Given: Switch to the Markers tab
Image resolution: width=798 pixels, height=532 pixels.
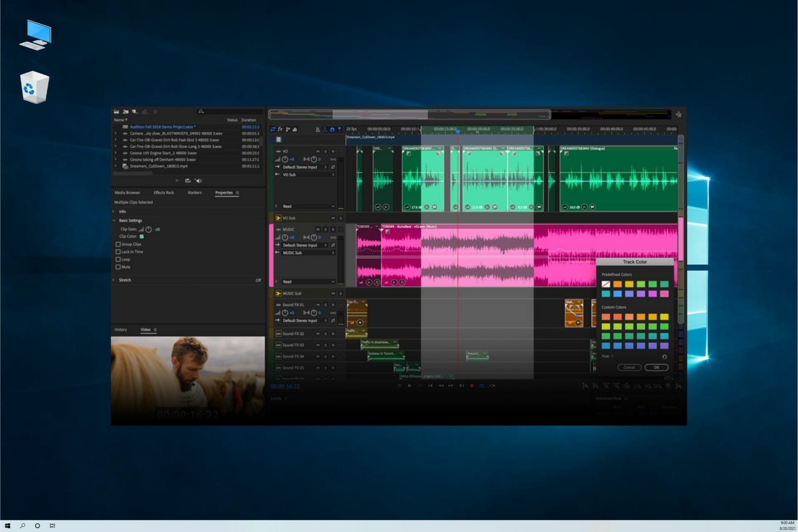Looking at the screenshot, I should click(195, 193).
